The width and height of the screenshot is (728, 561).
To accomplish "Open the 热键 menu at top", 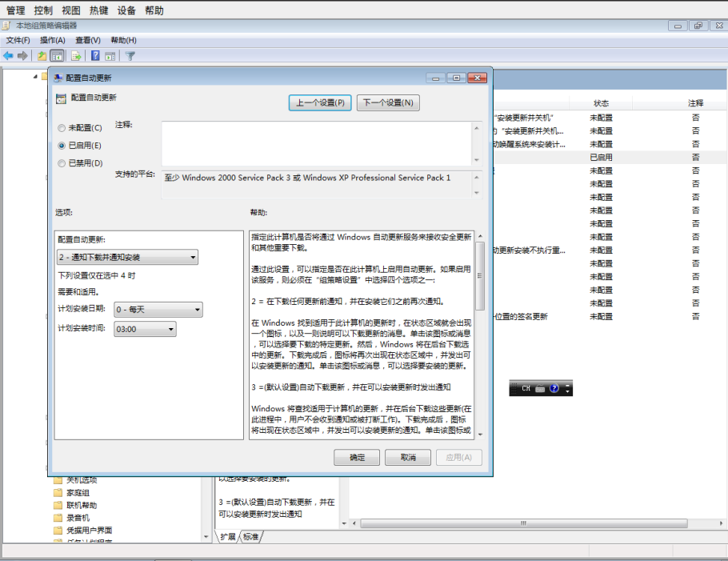I will (x=99, y=10).
